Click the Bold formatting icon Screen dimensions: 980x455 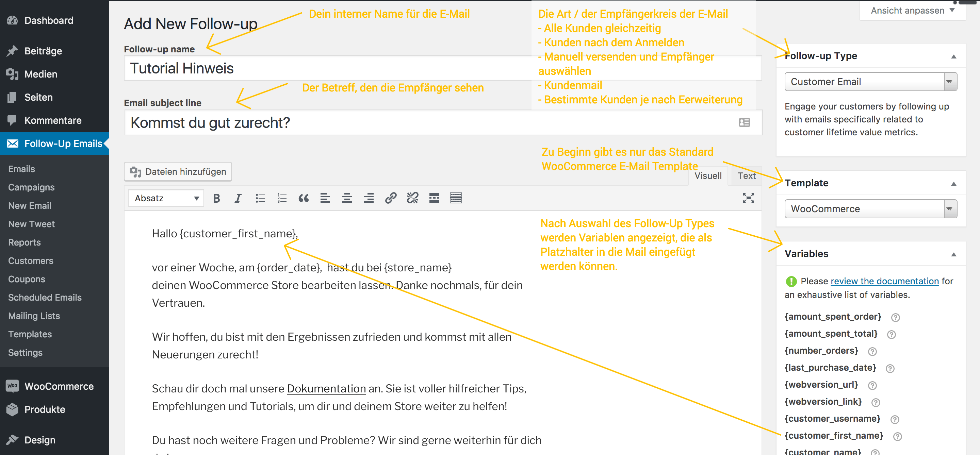(x=216, y=199)
